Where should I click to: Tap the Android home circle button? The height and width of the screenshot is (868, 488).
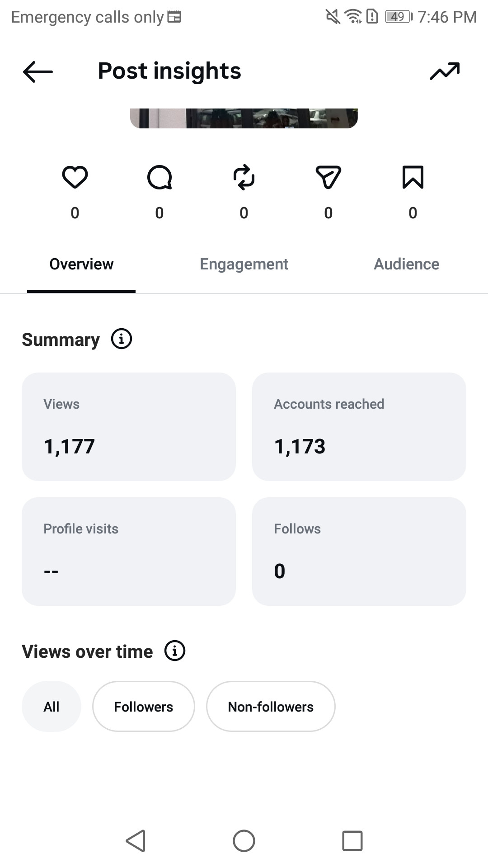[x=244, y=841]
